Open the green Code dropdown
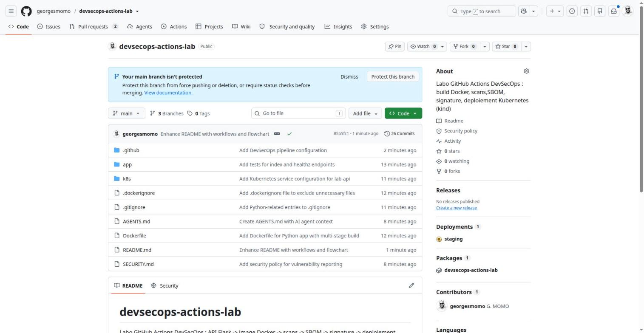The width and height of the screenshot is (644, 333). 403,113
